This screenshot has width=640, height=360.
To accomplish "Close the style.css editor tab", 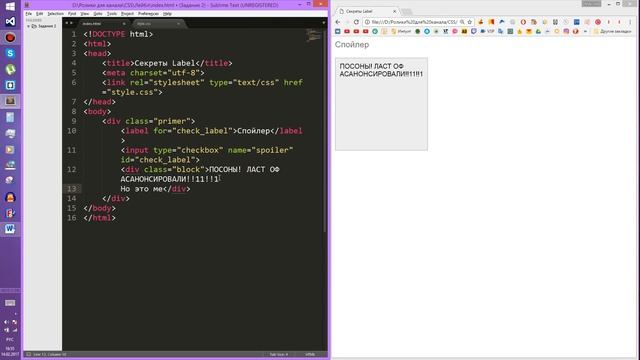I will point(178,24).
